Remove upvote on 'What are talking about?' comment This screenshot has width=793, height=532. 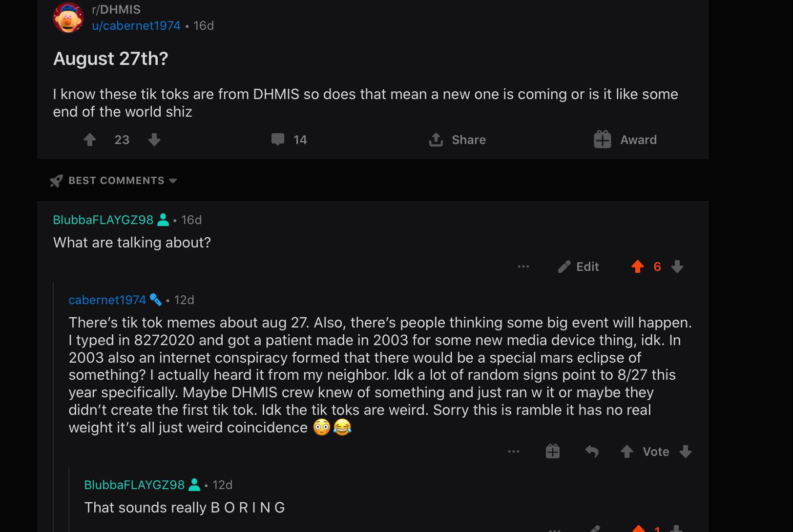click(638, 266)
